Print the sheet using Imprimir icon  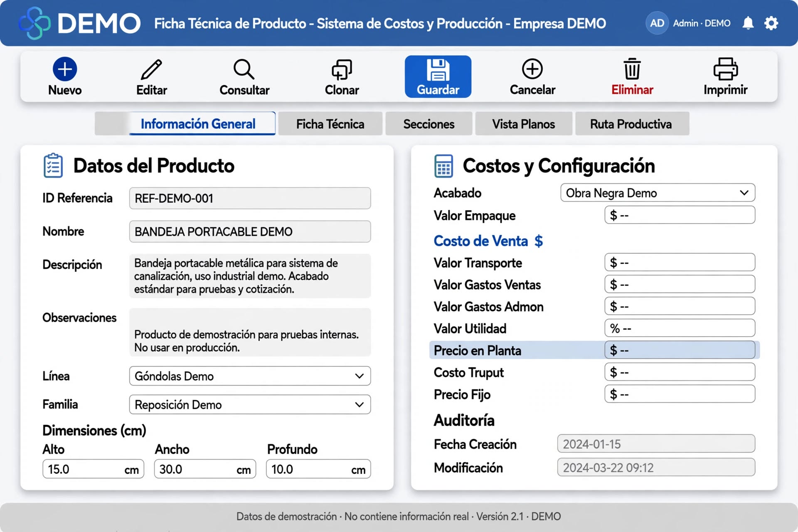(x=726, y=69)
